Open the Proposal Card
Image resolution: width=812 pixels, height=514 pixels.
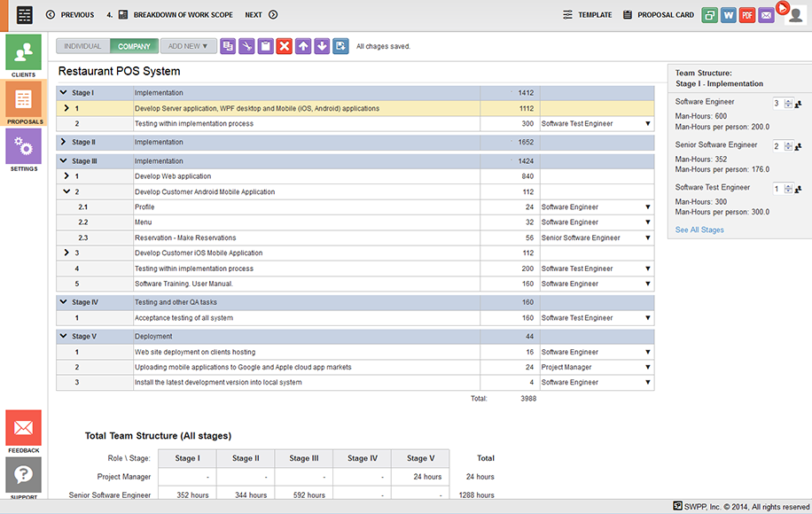pyautogui.click(x=658, y=15)
